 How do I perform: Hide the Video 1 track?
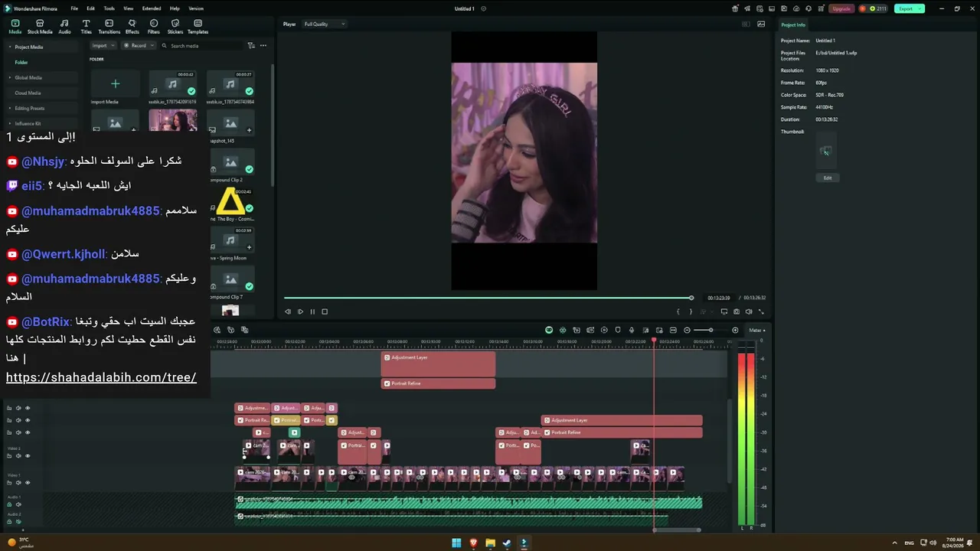[x=28, y=483]
